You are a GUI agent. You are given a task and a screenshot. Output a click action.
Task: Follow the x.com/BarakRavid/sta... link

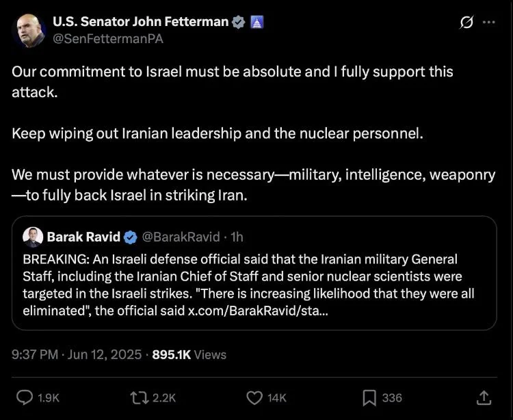[x=258, y=311]
